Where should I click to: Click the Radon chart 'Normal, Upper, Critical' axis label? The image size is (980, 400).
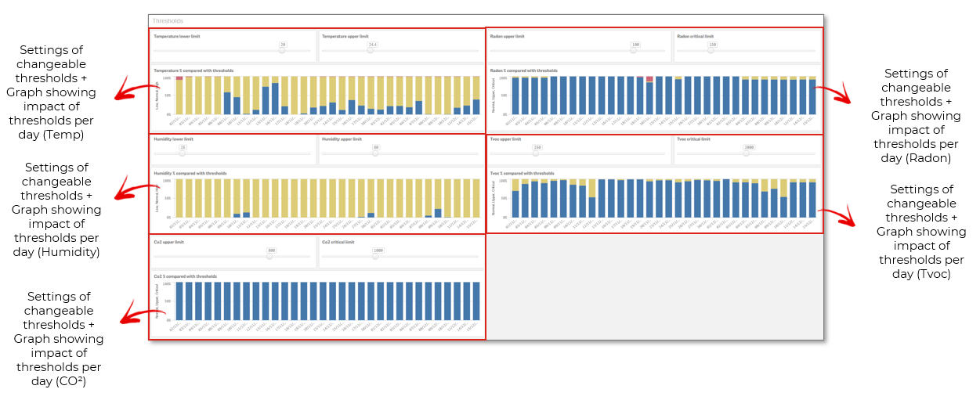pyautogui.click(x=494, y=95)
